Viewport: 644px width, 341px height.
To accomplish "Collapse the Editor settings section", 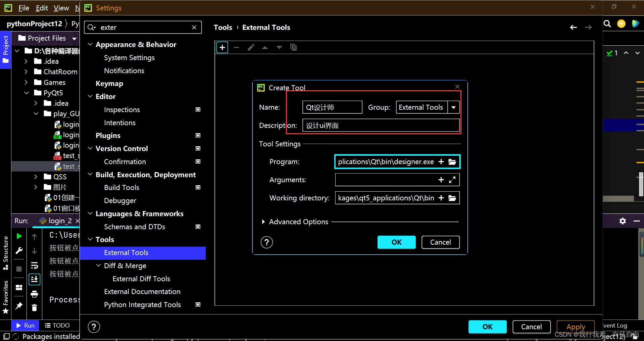I will [90, 96].
